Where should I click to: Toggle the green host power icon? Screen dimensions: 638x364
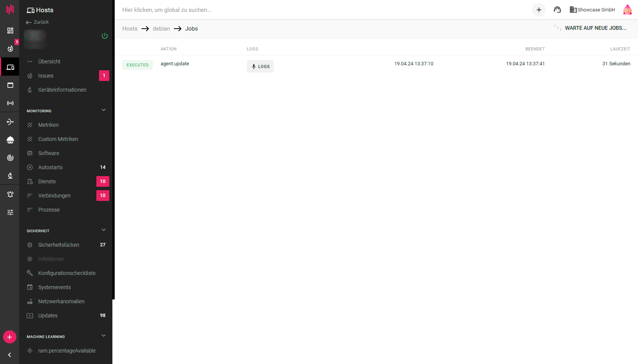pos(105,36)
